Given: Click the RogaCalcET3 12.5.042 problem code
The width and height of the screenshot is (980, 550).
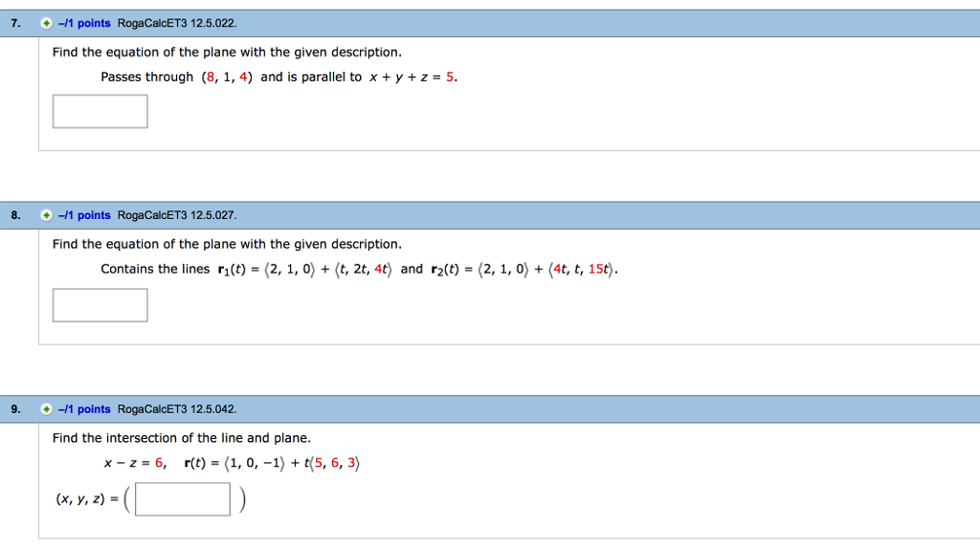Looking at the screenshot, I should pyautogui.click(x=176, y=409).
